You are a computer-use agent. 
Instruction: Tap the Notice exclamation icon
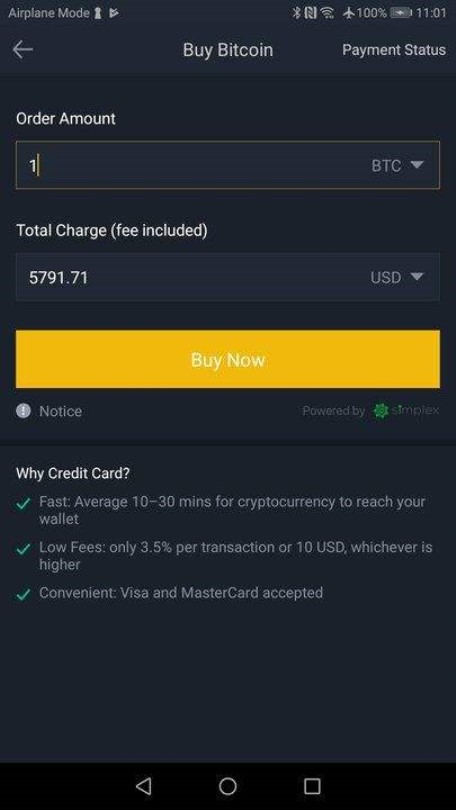pos(23,411)
